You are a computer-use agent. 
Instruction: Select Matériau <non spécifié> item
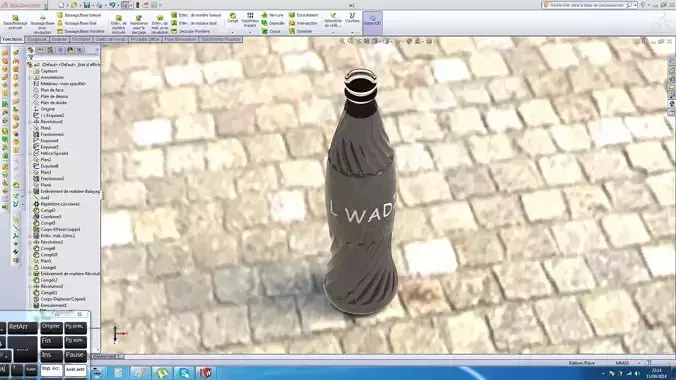pos(63,84)
